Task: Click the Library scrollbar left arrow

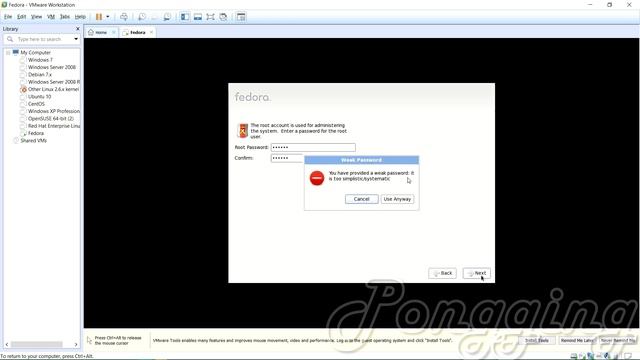Action: (x=7, y=344)
